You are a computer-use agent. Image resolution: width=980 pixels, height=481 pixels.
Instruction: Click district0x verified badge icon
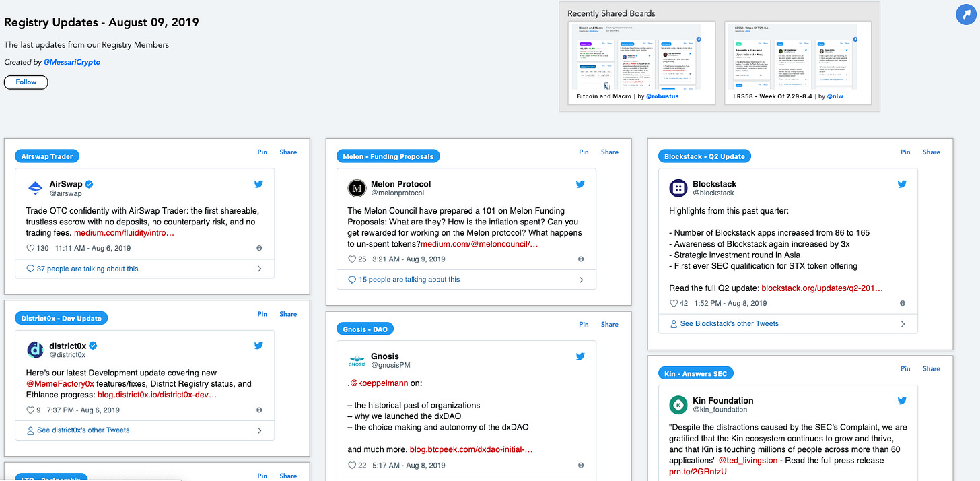(94, 346)
